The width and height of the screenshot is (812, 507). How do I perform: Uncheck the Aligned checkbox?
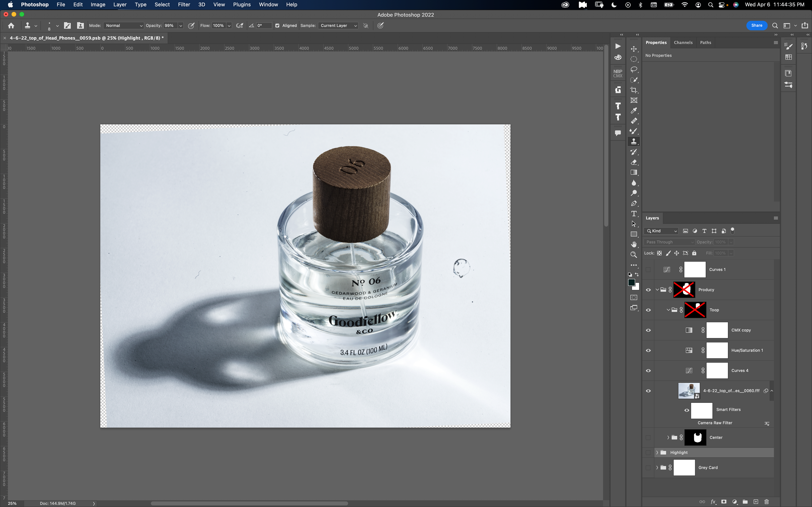click(x=277, y=26)
